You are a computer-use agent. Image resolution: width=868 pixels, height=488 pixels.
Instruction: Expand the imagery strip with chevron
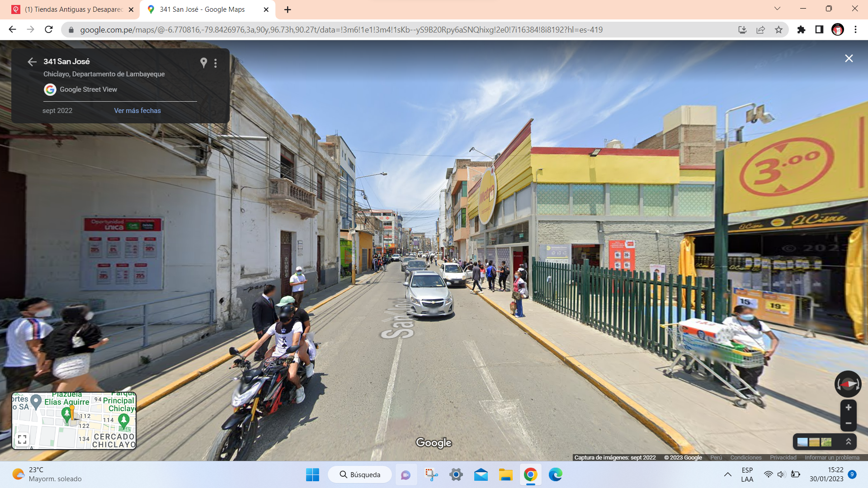pos(849,441)
